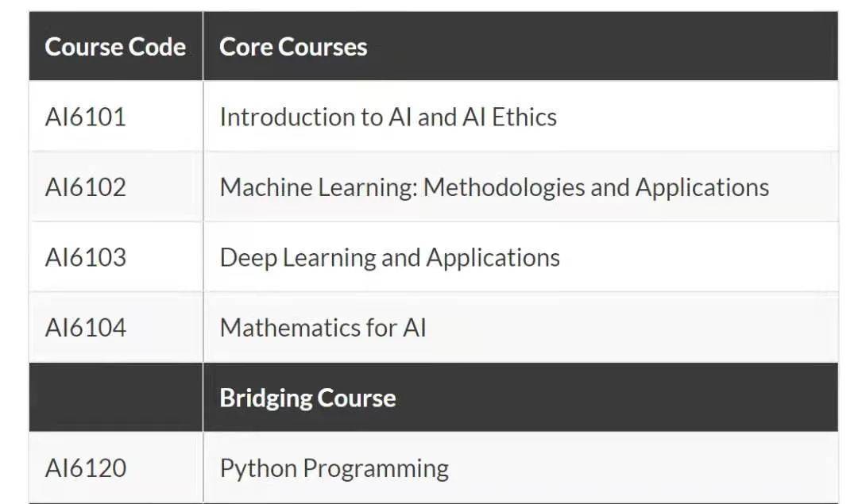The width and height of the screenshot is (858, 504).
Task: Click the Mathematics for AI course title
Action: [x=323, y=327]
